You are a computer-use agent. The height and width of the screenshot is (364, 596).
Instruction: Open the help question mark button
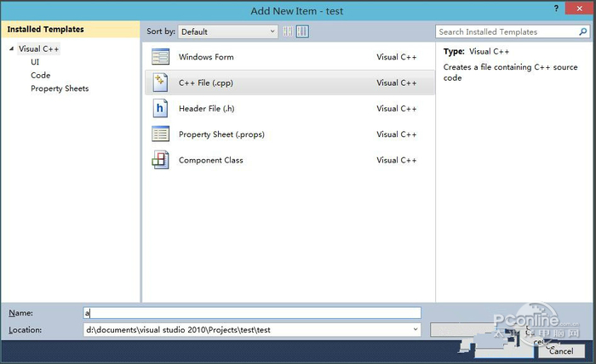tap(556, 9)
